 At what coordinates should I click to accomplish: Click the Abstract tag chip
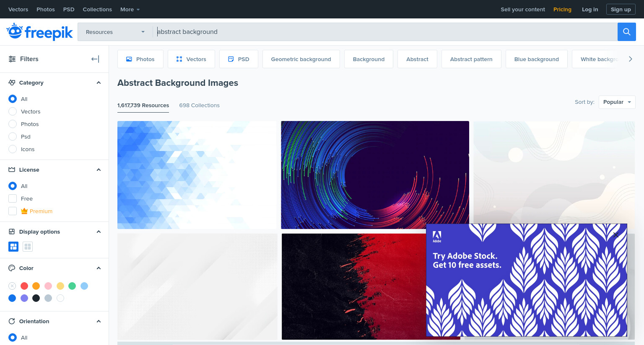tap(417, 59)
